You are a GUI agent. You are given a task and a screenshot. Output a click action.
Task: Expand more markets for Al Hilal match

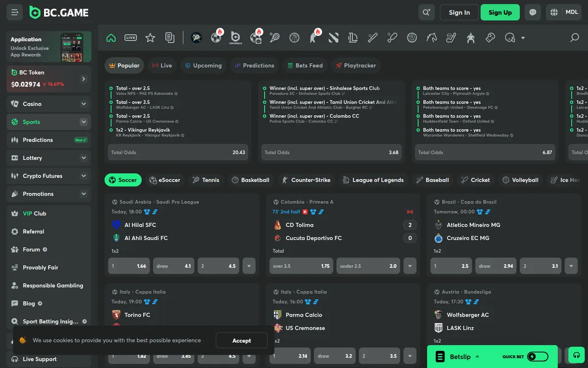(249, 266)
